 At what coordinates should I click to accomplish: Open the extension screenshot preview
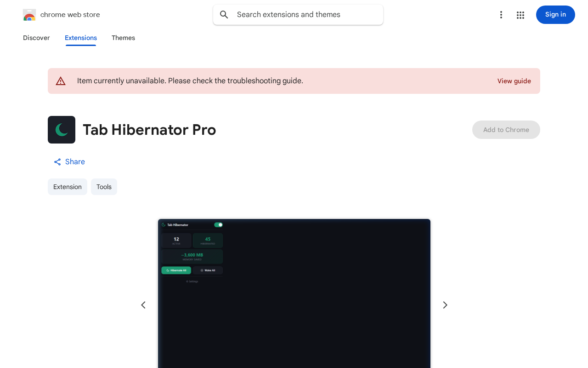[x=294, y=293]
